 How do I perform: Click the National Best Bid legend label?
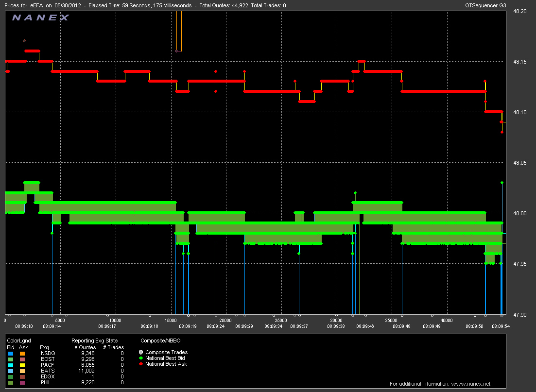pos(165,358)
